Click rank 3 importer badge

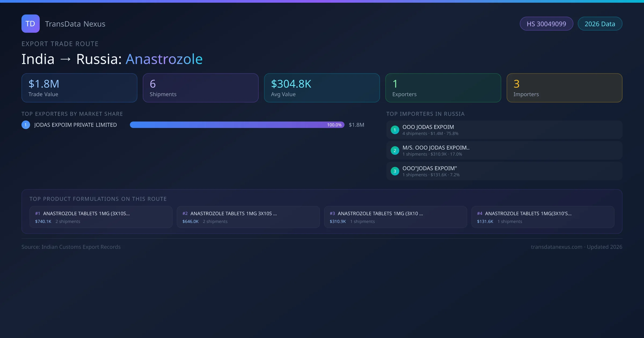click(x=395, y=171)
